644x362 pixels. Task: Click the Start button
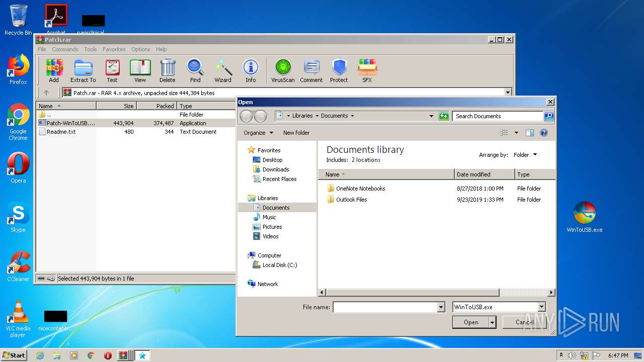pyautogui.click(x=14, y=355)
